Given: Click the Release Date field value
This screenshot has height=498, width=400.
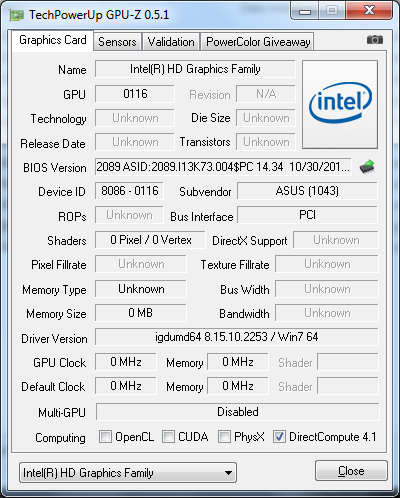Looking at the screenshot, I should [x=135, y=142].
